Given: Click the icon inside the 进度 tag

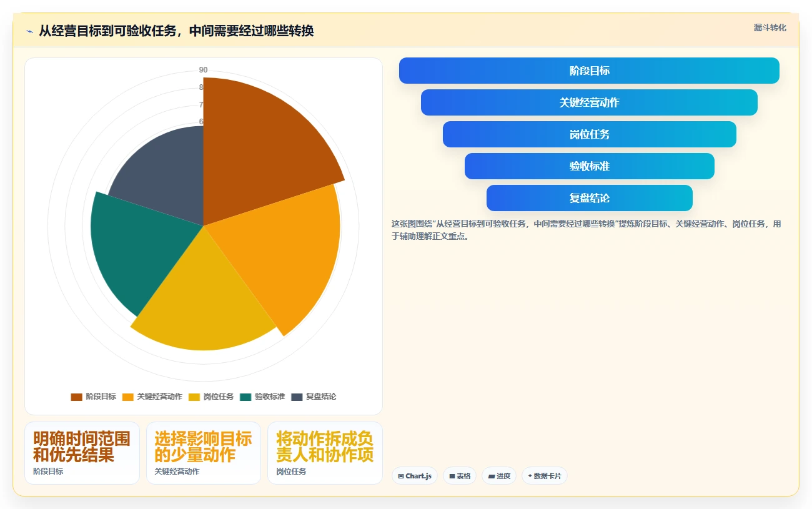Looking at the screenshot, I should [492, 477].
